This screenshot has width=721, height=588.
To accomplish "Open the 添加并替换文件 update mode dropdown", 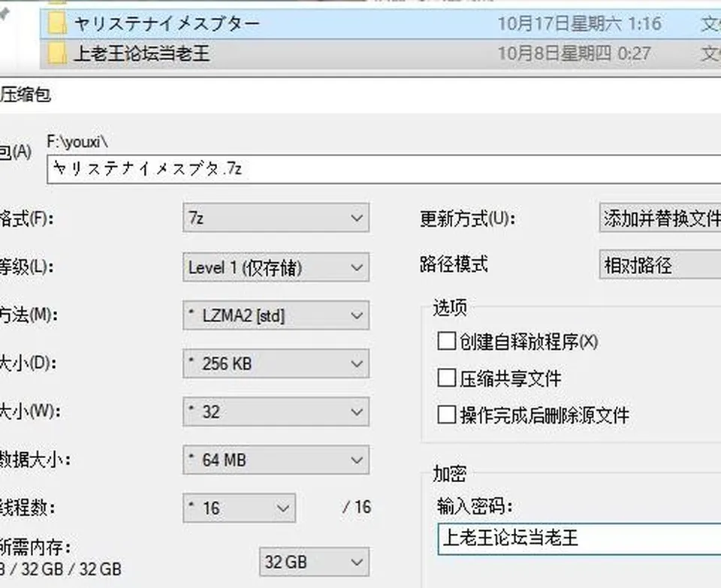I will point(660,218).
